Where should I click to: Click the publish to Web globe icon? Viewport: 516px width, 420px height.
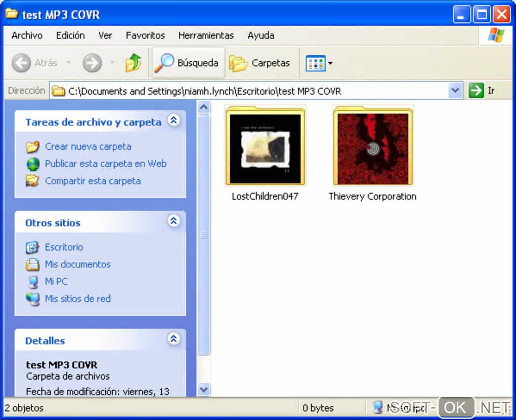32,164
